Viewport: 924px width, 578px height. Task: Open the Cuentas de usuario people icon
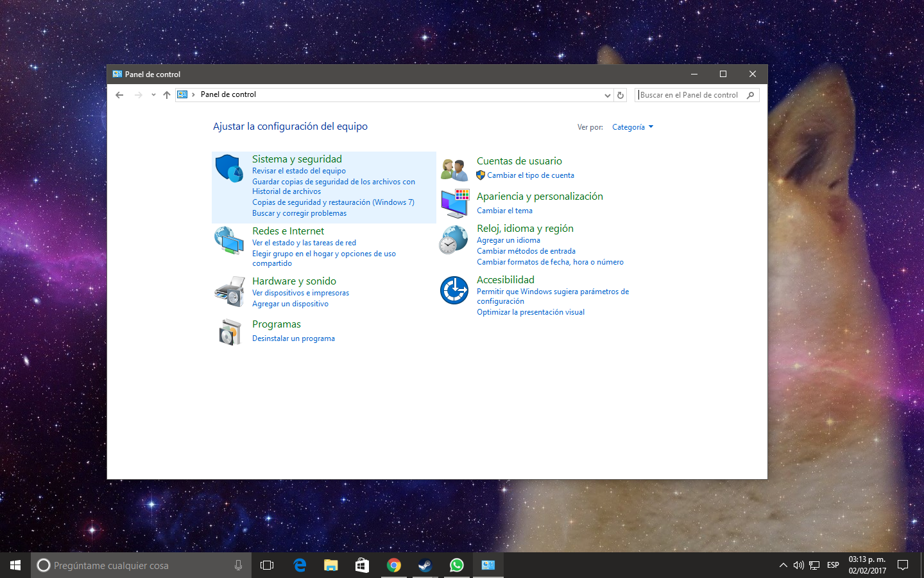[x=454, y=170]
